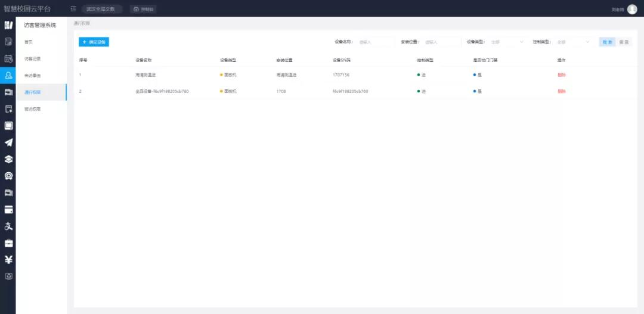Click the SN cell 1707156
Image resolution: width=644 pixels, height=314 pixels.
click(x=341, y=75)
